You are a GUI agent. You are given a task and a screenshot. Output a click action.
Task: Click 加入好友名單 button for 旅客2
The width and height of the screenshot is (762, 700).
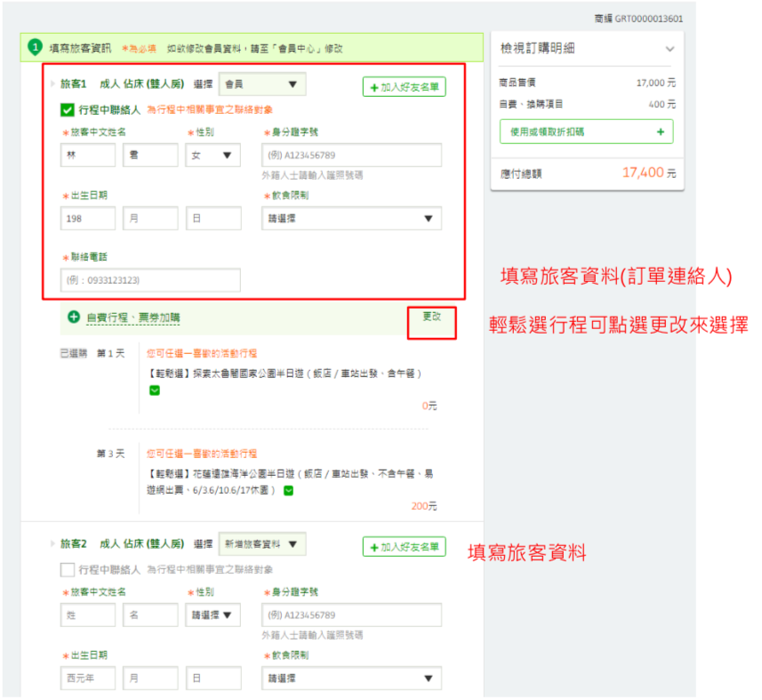[404, 547]
